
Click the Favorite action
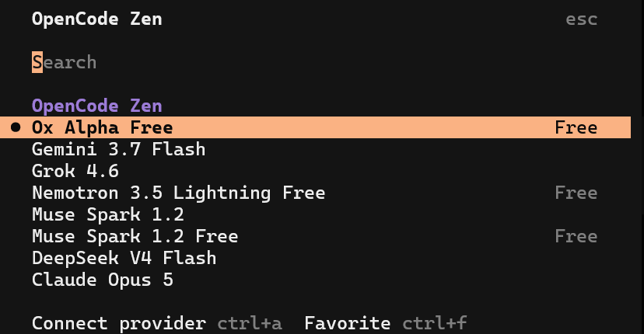[x=348, y=323]
